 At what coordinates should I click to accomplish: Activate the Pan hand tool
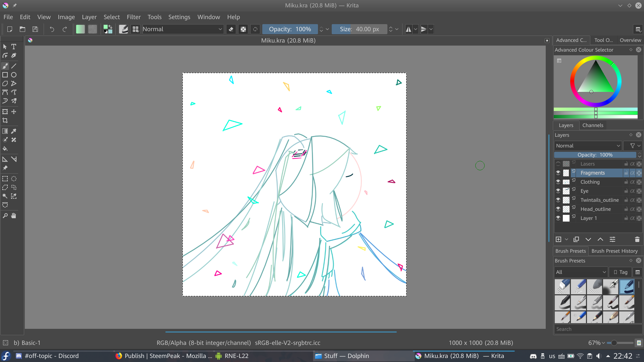pos(14,216)
